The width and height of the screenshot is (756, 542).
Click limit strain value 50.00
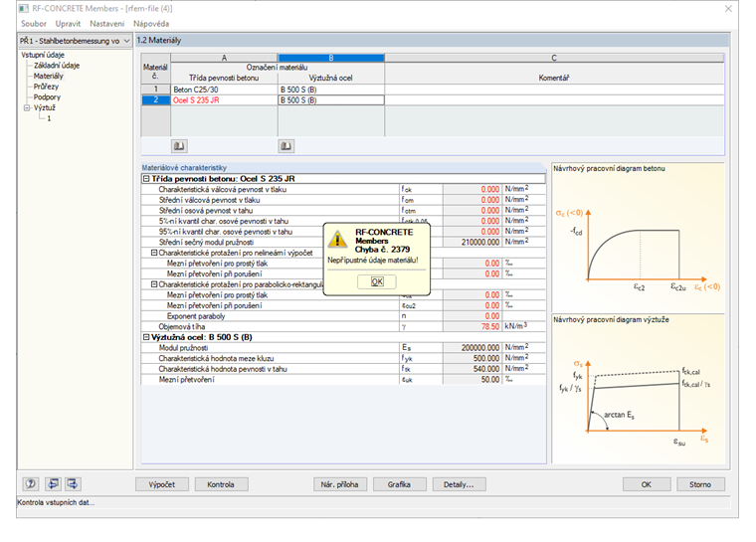[x=472, y=380]
